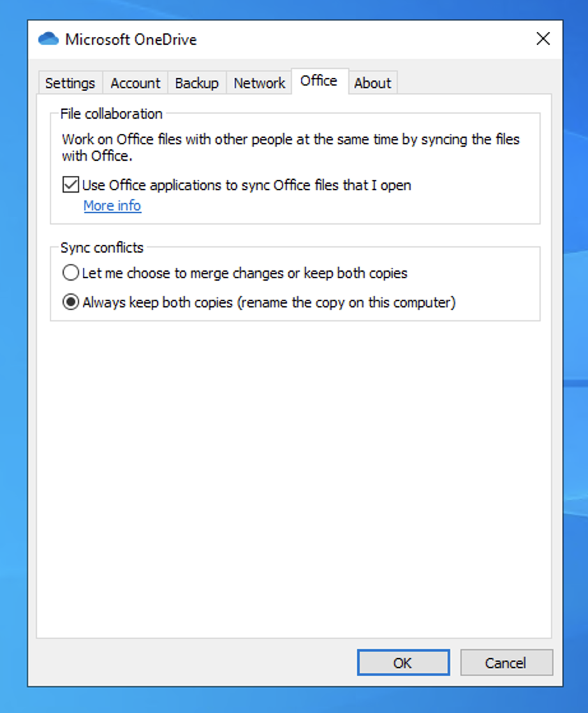Switch to the Settings tab
588x713 pixels.
(70, 83)
